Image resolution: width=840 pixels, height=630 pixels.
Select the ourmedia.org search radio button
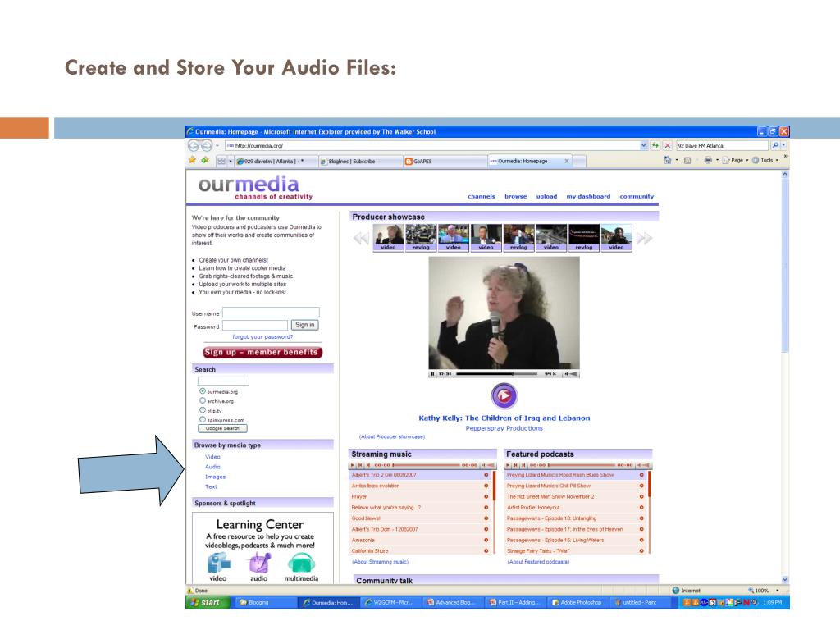pos(203,391)
